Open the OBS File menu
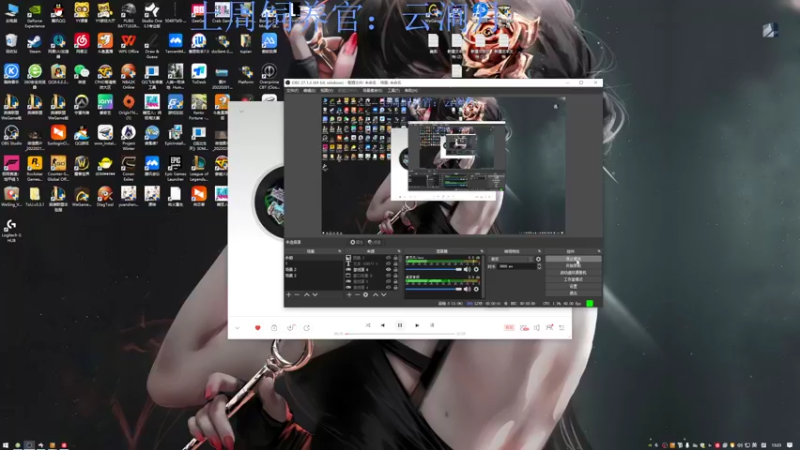Screen dimensions: 800x450 coord(292,90)
